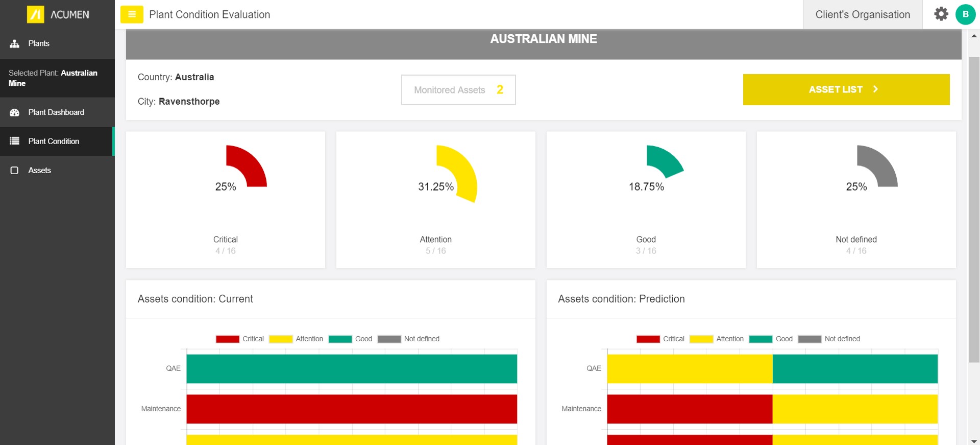Open settings via the gear icon
The width and height of the screenshot is (980, 445).
941,14
